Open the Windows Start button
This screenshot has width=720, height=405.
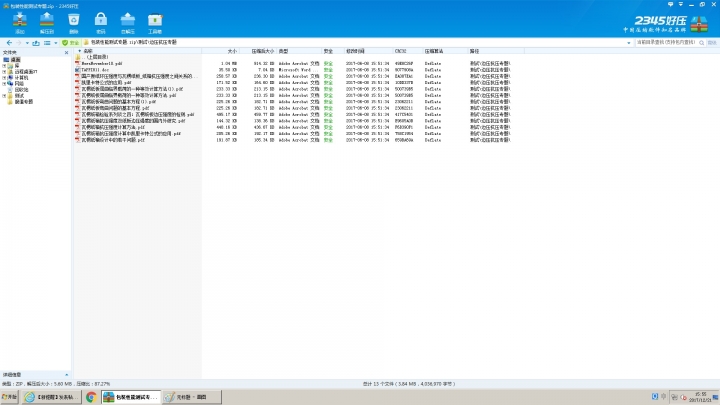point(11,397)
